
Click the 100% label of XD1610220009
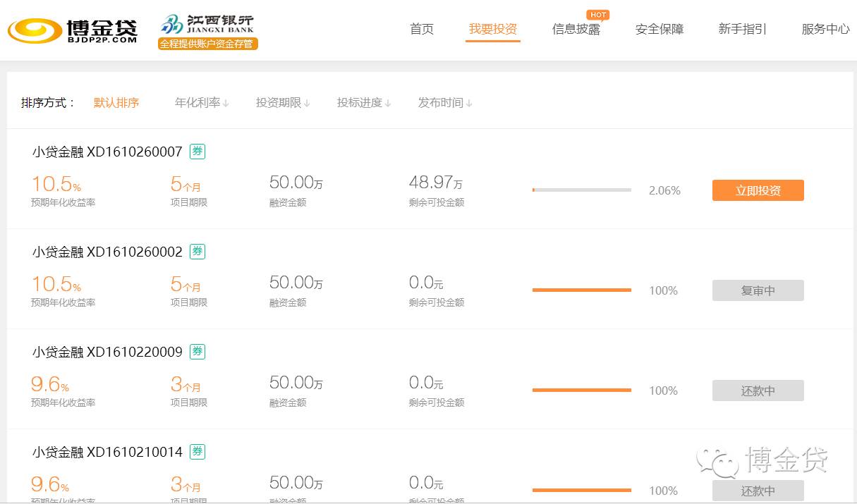click(663, 391)
